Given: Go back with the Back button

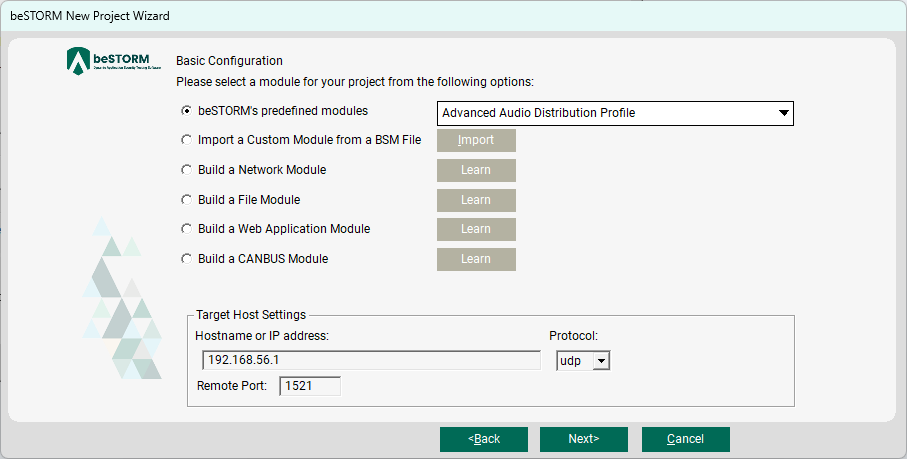Looking at the screenshot, I should coord(484,439).
